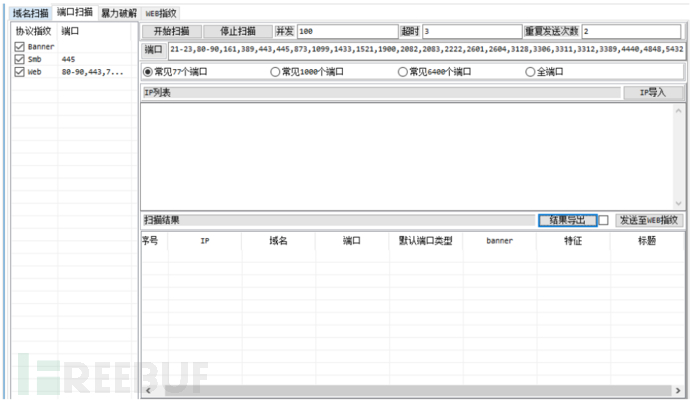Image resolution: width=690 pixels, height=402 pixels.
Task: Go to the WEB指纹 tab
Action: coord(161,13)
